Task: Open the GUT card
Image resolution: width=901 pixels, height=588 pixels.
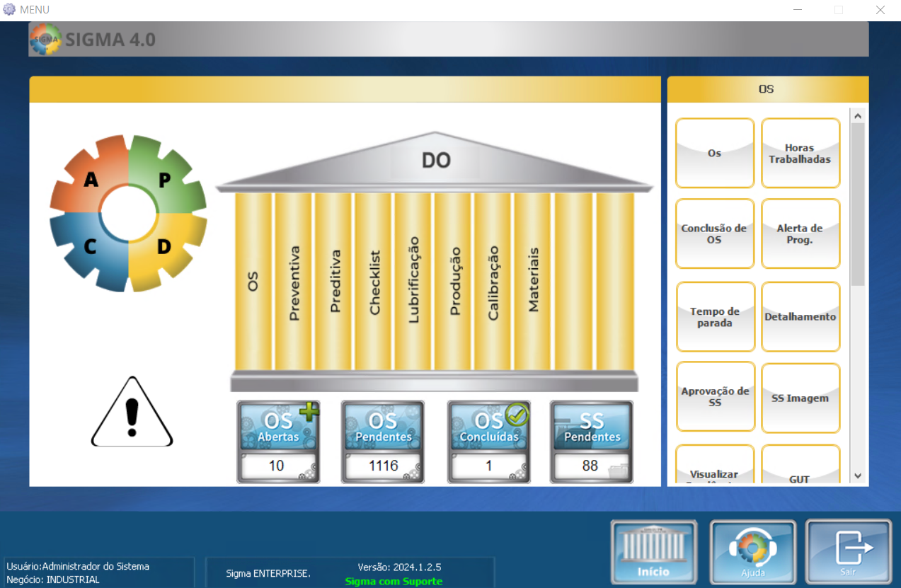Action: 800,466
